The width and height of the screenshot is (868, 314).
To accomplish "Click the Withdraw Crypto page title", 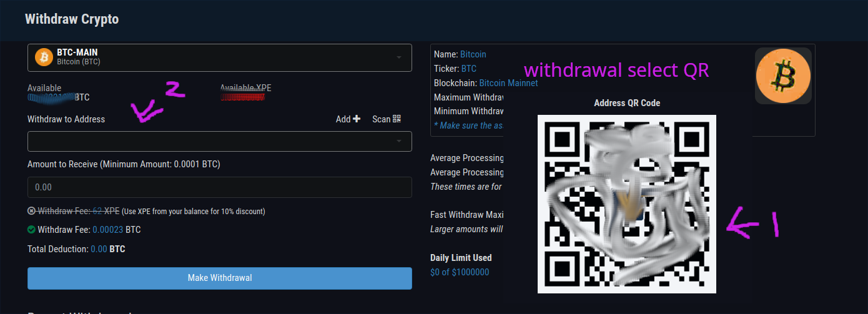I will click(72, 19).
